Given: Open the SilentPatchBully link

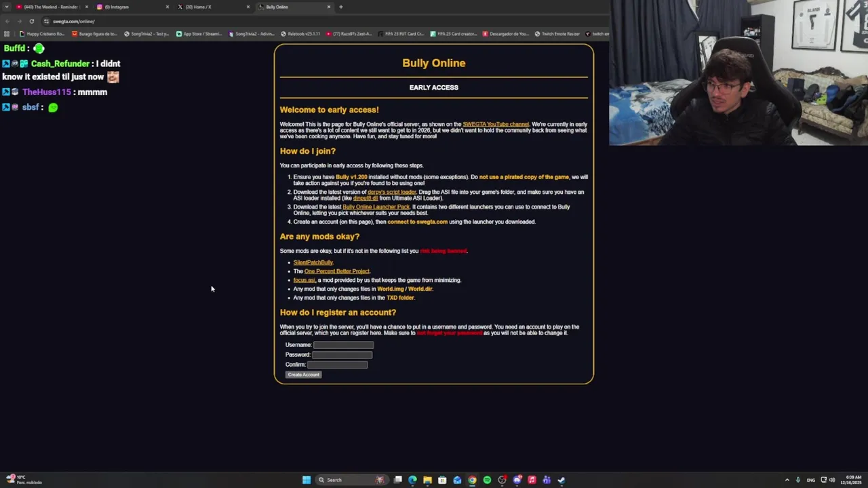Looking at the screenshot, I should (313, 262).
